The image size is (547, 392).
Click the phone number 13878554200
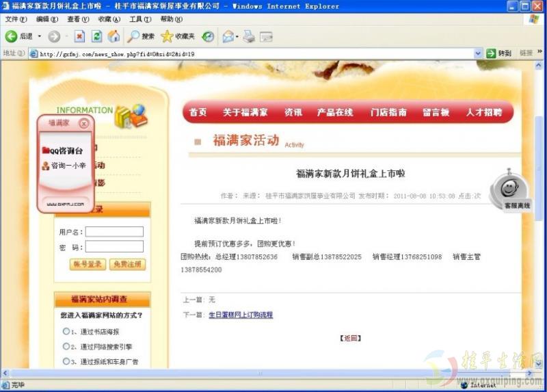coord(201,270)
